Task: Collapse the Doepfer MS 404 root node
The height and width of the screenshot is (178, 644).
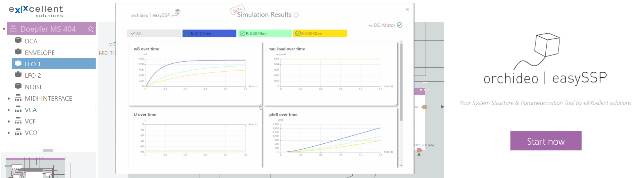Action: click(x=4, y=29)
